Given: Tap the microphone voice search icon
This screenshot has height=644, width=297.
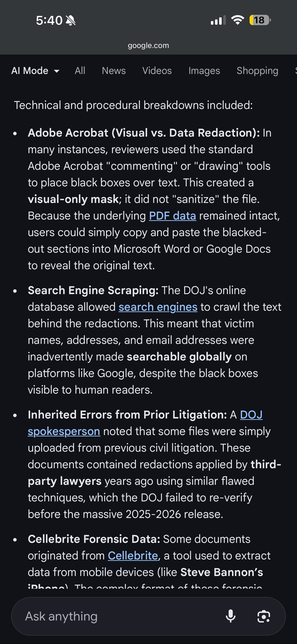Looking at the screenshot, I should 230,616.
